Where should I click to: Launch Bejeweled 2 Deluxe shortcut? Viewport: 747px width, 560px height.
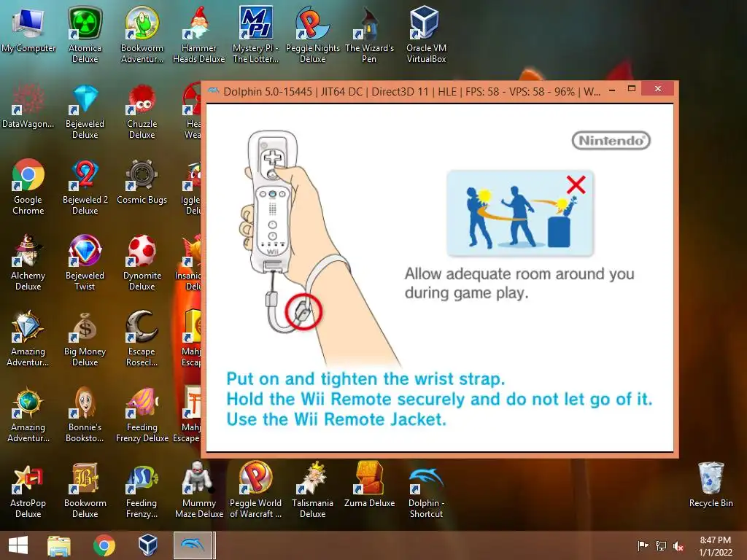pyautogui.click(x=85, y=187)
